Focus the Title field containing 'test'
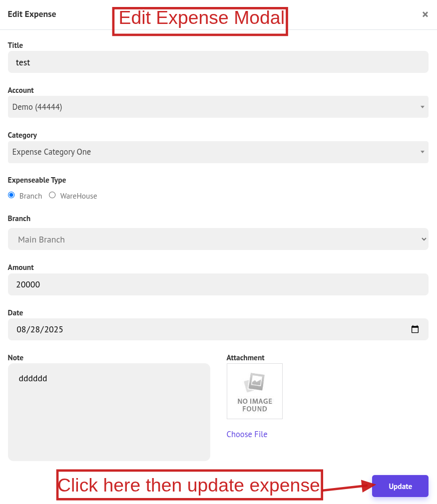The image size is (437, 504). [218, 62]
